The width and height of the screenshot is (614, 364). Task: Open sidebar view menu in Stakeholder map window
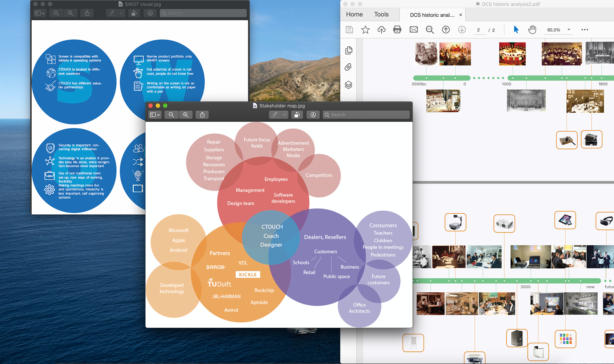point(155,115)
